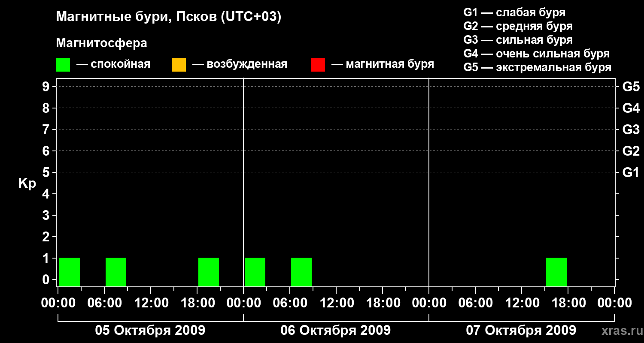Click 'G5 — экстремальная буря' legend line
Viewport: 644px width, 343px height.
pyautogui.click(x=538, y=67)
